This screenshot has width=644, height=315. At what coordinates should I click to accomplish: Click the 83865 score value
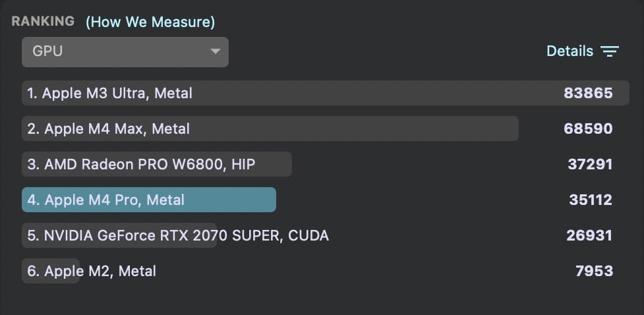588,93
